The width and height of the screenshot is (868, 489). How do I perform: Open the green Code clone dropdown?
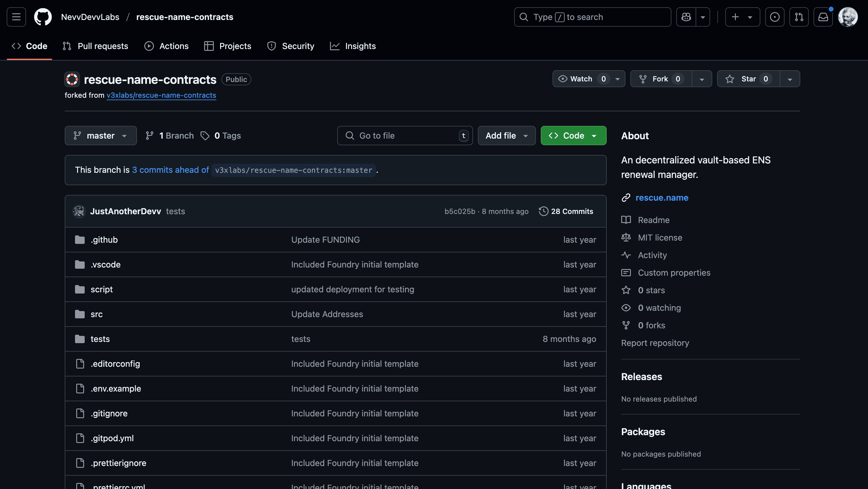point(573,136)
